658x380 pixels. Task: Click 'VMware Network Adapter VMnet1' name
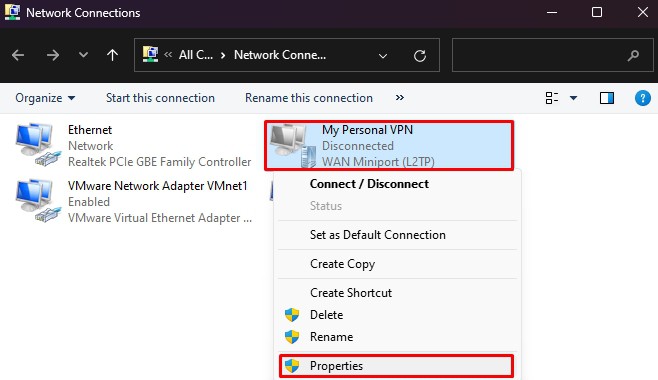point(158,186)
